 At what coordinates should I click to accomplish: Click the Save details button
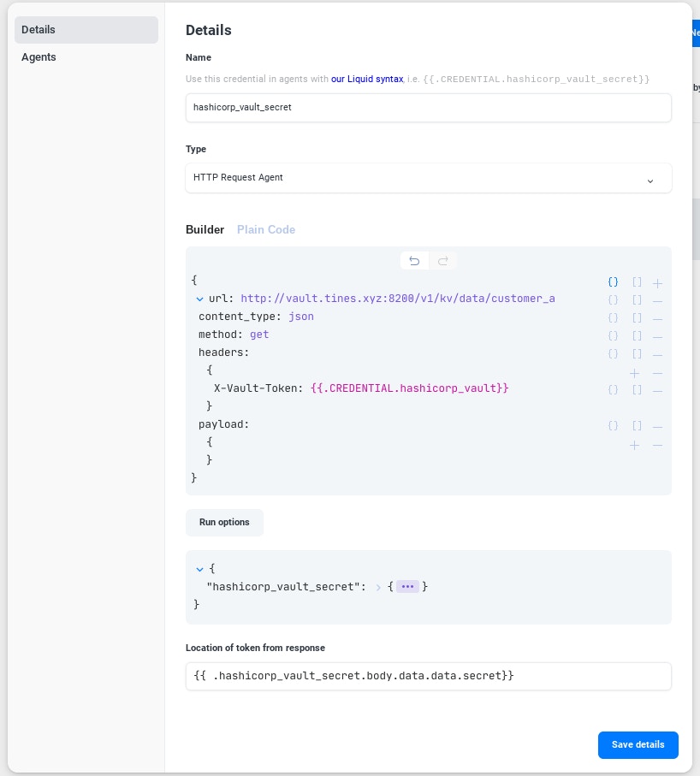coord(638,744)
